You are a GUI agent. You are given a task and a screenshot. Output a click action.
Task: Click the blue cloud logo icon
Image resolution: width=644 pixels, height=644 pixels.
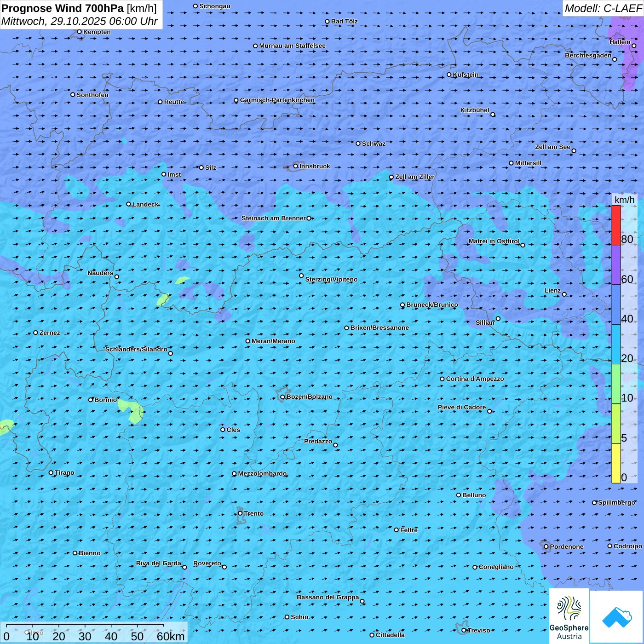[x=617, y=617]
